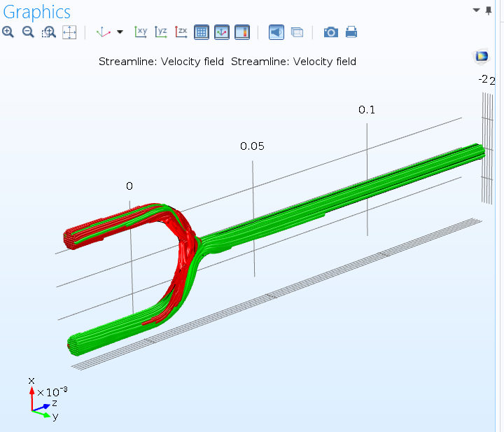
Task: Toggle the scene light button
Action: (x=276, y=32)
